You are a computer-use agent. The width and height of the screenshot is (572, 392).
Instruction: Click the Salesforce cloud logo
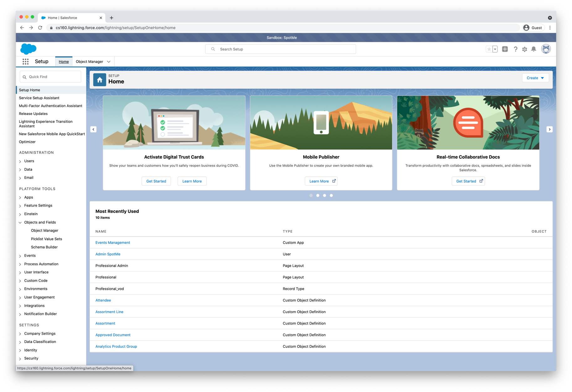pyautogui.click(x=29, y=49)
